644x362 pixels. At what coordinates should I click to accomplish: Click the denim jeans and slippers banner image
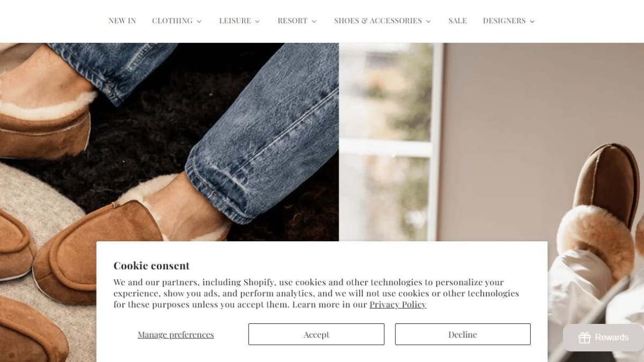pyautogui.click(x=169, y=142)
